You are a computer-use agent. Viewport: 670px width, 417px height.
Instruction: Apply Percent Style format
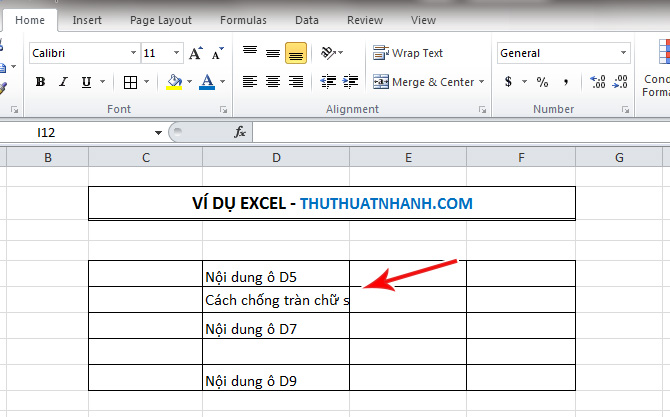pyautogui.click(x=542, y=82)
